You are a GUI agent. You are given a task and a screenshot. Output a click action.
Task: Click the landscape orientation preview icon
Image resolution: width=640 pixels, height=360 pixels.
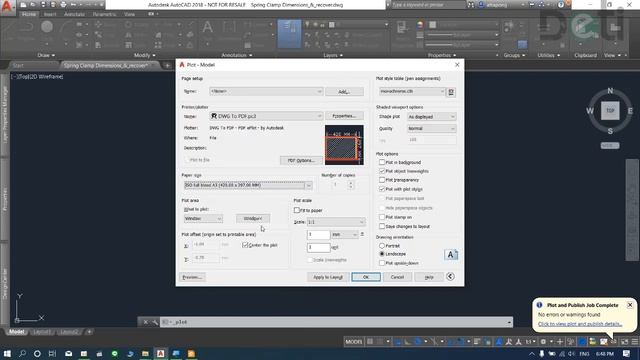pos(451,255)
